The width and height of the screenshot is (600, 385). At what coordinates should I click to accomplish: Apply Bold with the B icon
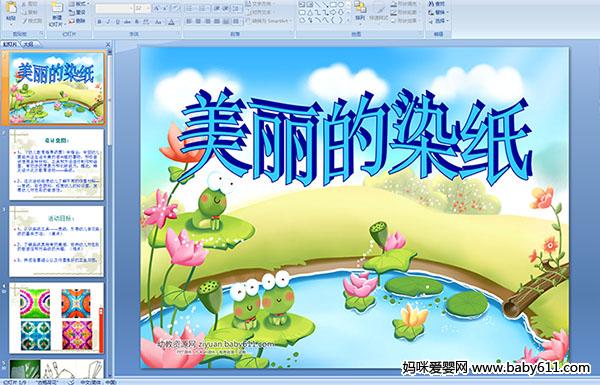pyautogui.click(x=99, y=22)
